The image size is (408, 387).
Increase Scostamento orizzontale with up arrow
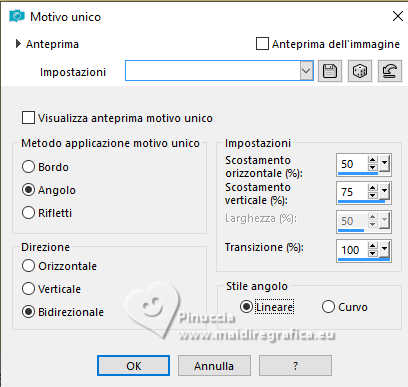[x=372, y=160]
